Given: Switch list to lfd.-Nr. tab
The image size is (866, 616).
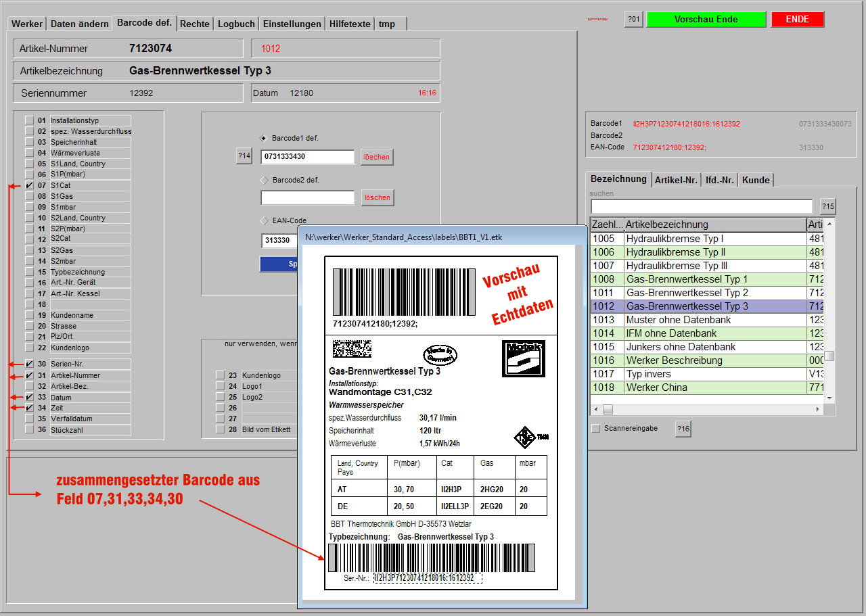Looking at the screenshot, I should 719,180.
